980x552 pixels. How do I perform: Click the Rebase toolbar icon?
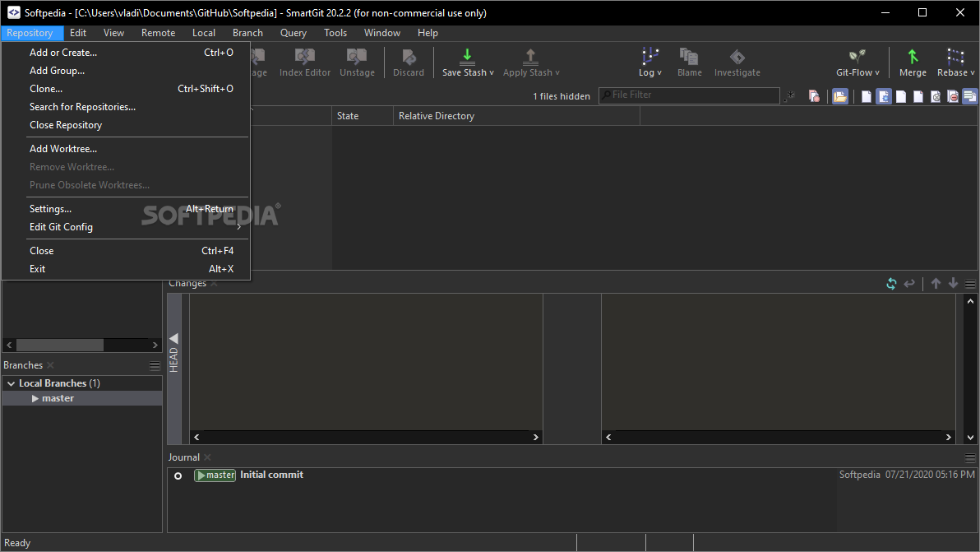point(955,57)
